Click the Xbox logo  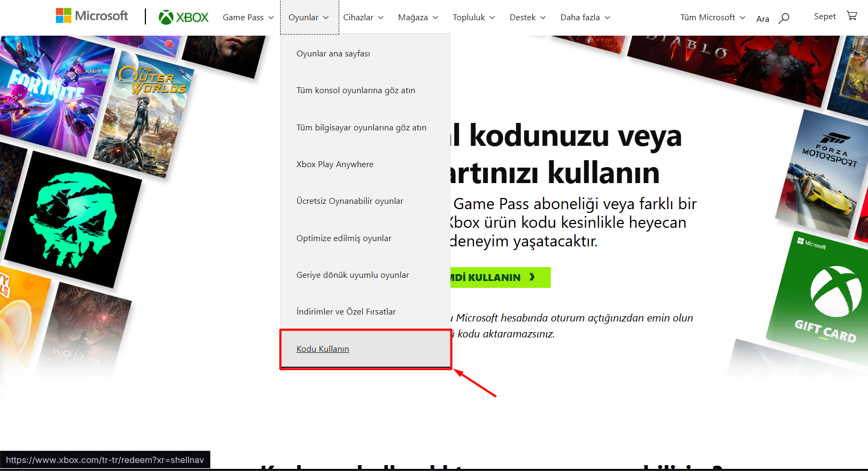(x=184, y=18)
